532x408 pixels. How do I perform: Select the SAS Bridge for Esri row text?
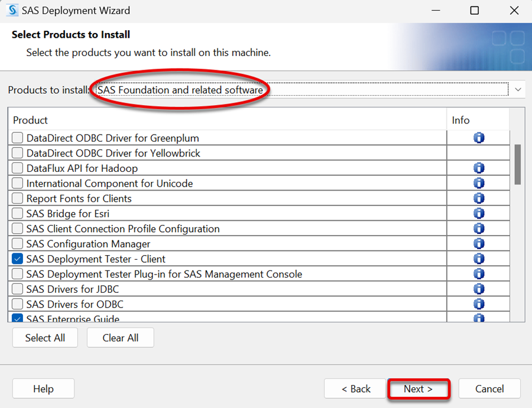68,214
